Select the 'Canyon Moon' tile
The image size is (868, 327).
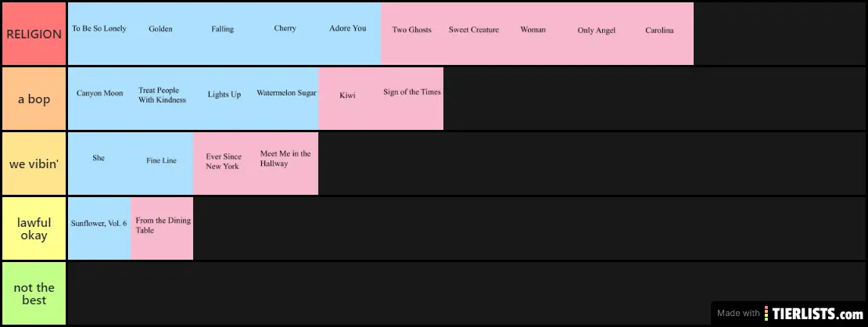pos(99,99)
